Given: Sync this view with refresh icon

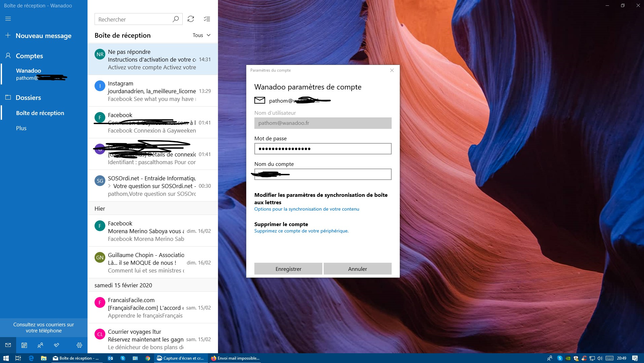Looking at the screenshot, I should (191, 19).
